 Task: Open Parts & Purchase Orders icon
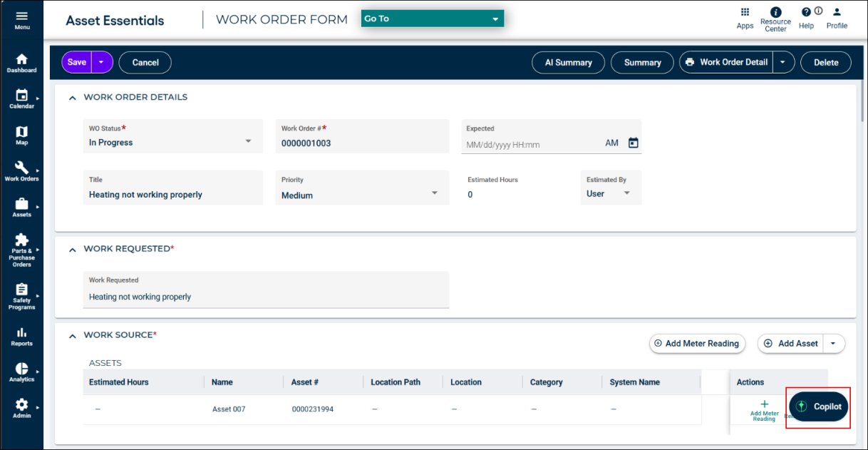point(21,240)
